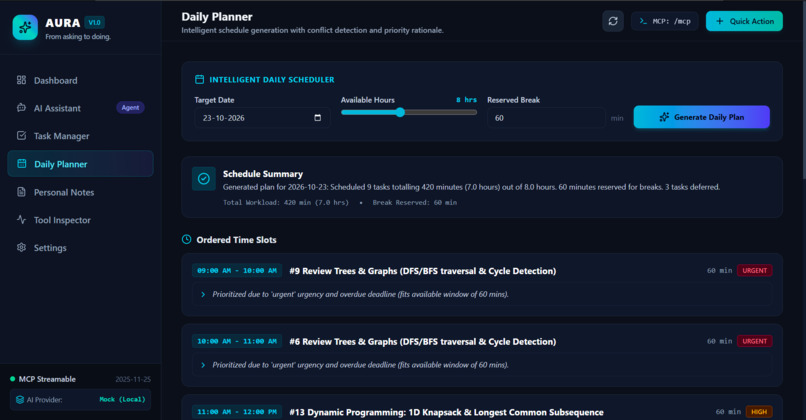Image resolution: width=806 pixels, height=420 pixels.
Task: Click the AI Provider layers icon
Action: 20,399
